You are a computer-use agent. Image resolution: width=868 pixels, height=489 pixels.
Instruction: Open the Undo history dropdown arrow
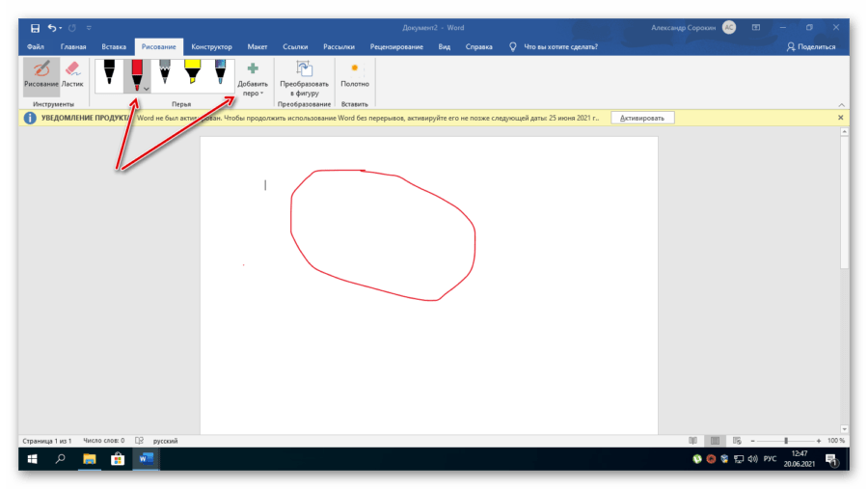62,28
